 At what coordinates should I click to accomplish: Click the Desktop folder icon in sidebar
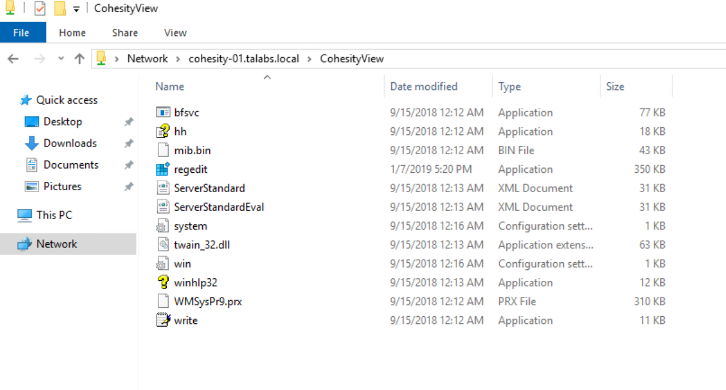point(31,122)
